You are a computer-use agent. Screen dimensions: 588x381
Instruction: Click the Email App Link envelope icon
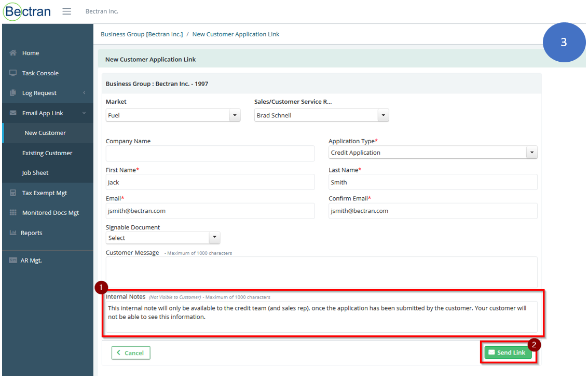point(13,113)
